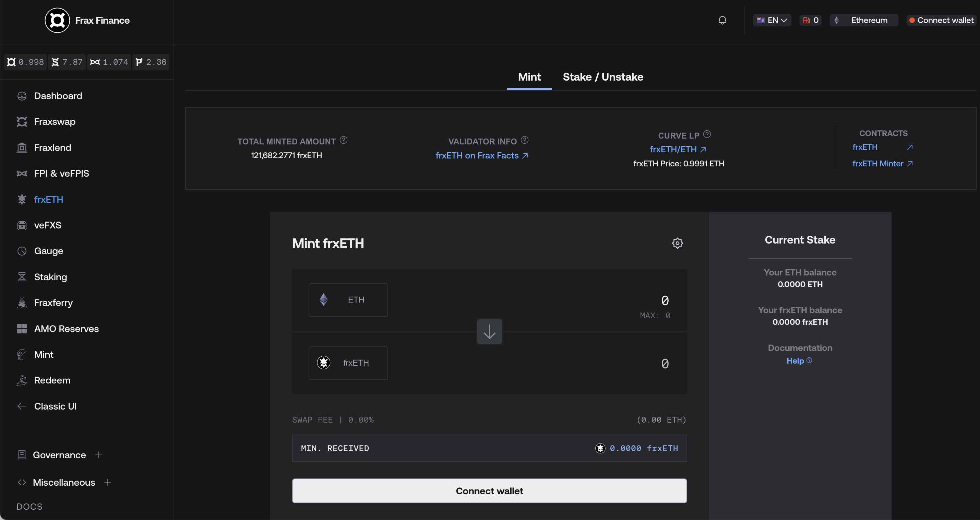Click the Staking hourglass icon
The height and width of the screenshot is (520, 980).
click(x=22, y=277)
